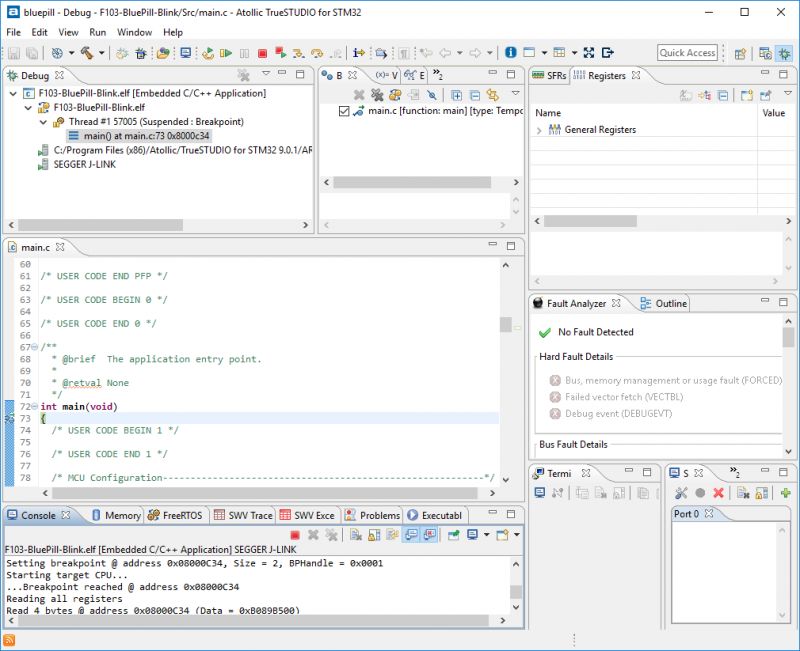Collapse all in Breakpoints view toolbar
800x651 pixels.
474,95
